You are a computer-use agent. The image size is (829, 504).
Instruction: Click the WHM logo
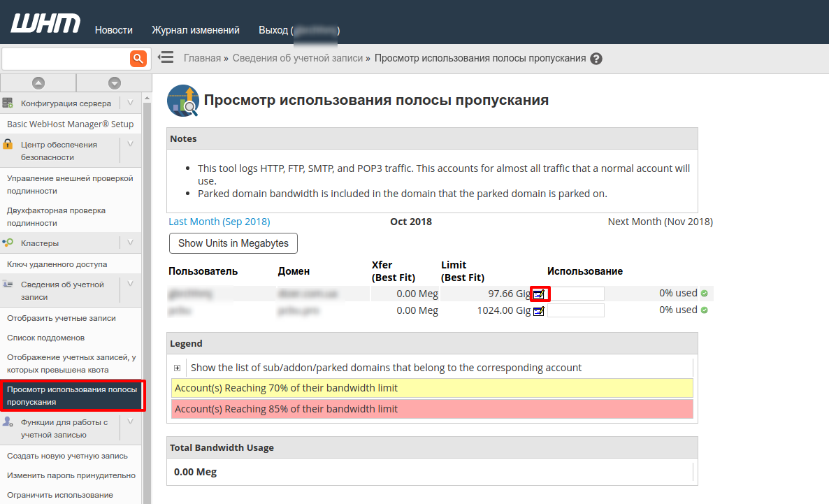(x=45, y=22)
